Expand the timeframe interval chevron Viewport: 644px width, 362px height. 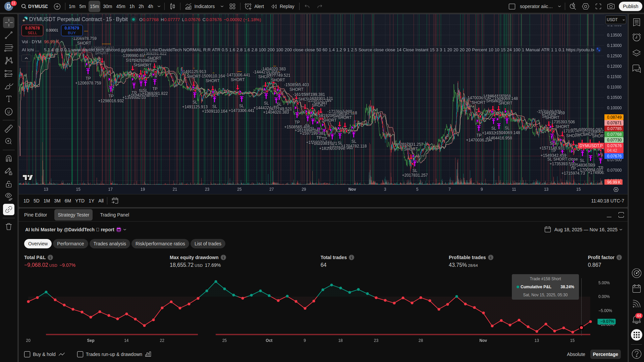pyautogui.click(x=159, y=6)
